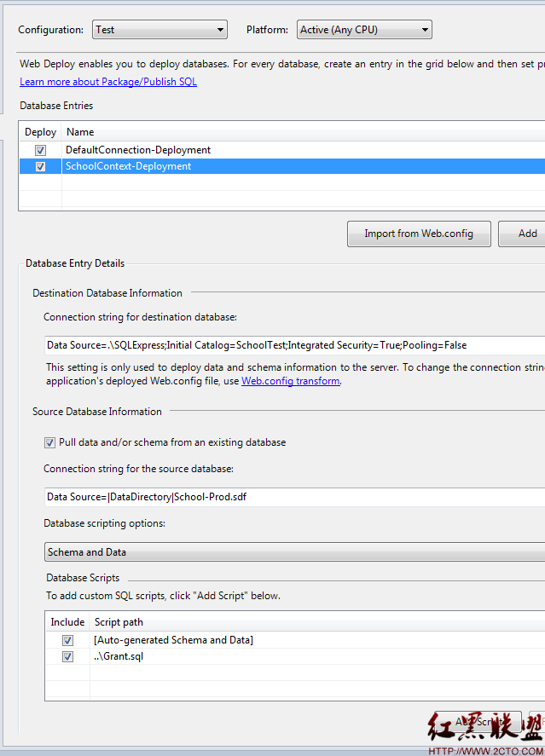This screenshot has height=756, width=545.
Task: Uncheck Deploy for DefaultConnection-Deployment
Action: [40, 150]
